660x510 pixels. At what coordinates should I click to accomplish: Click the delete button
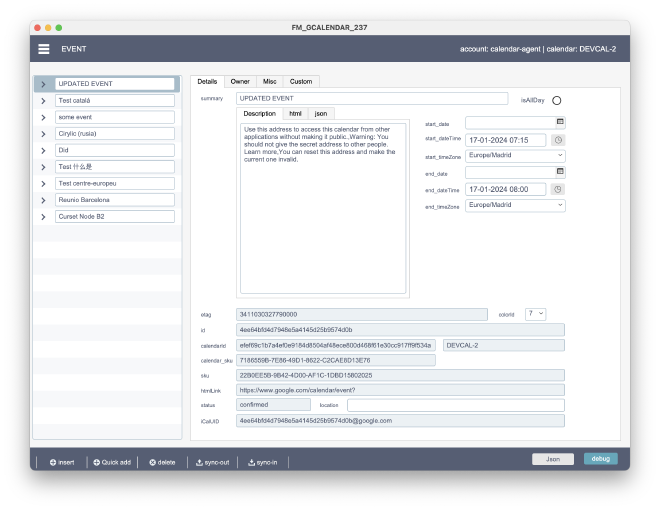pyautogui.click(x=162, y=462)
